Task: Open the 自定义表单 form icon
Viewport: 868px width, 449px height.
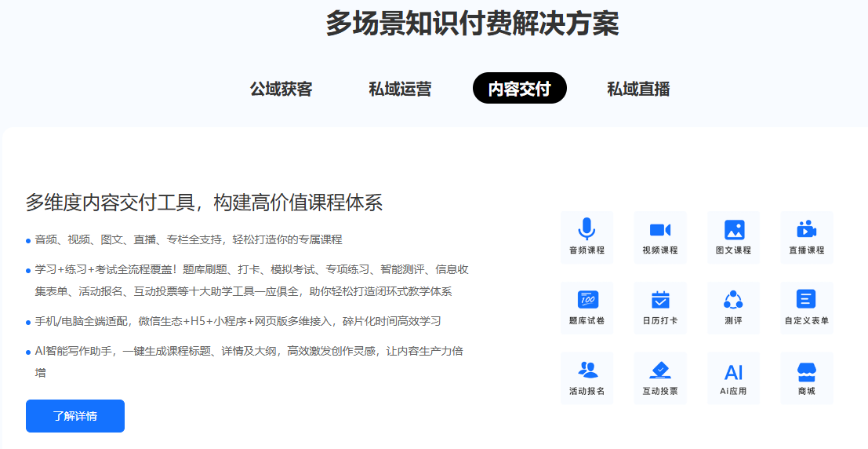Action: click(x=807, y=300)
